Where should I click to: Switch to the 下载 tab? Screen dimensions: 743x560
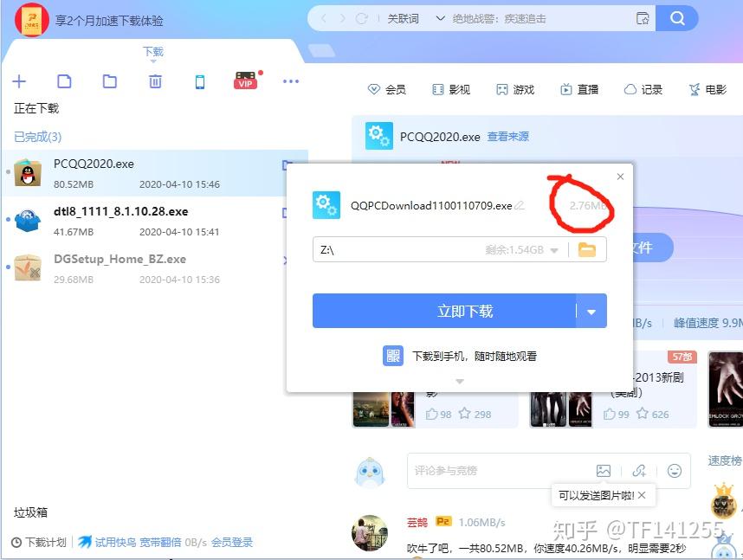pyautogui.click(x=153, y=51)
